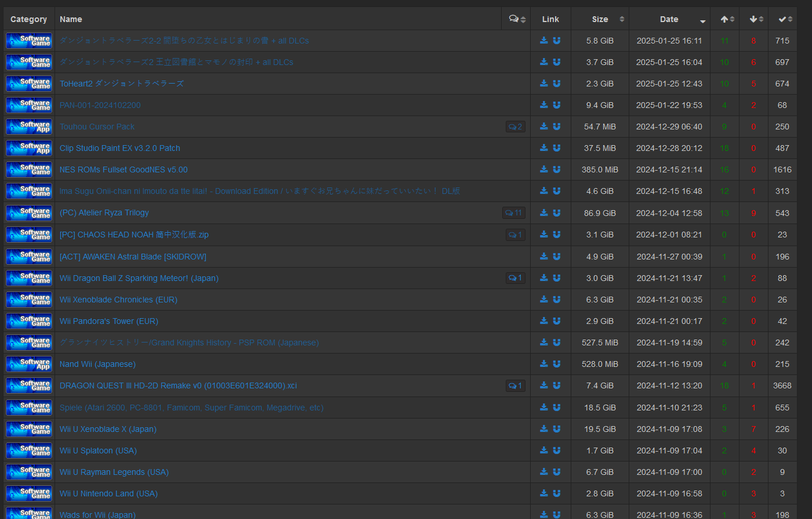
Task: Sort the list by Size column
Action: (600, 19)
